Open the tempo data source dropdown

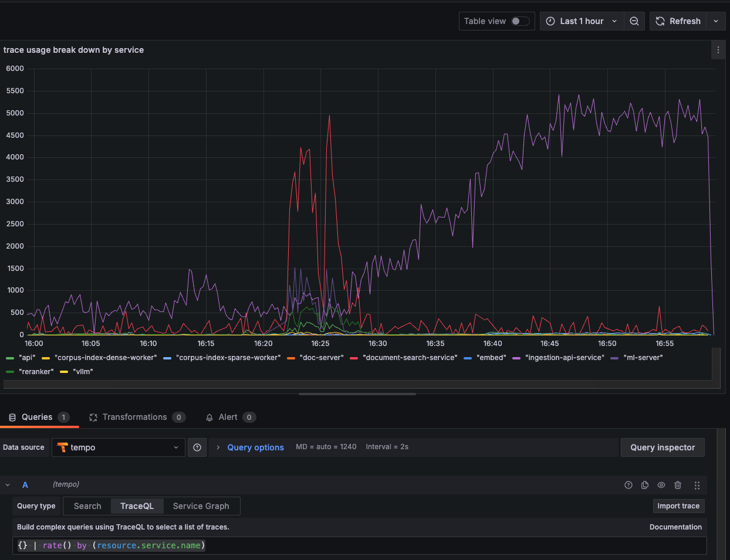pyautogui.click(x=119, y=447)
